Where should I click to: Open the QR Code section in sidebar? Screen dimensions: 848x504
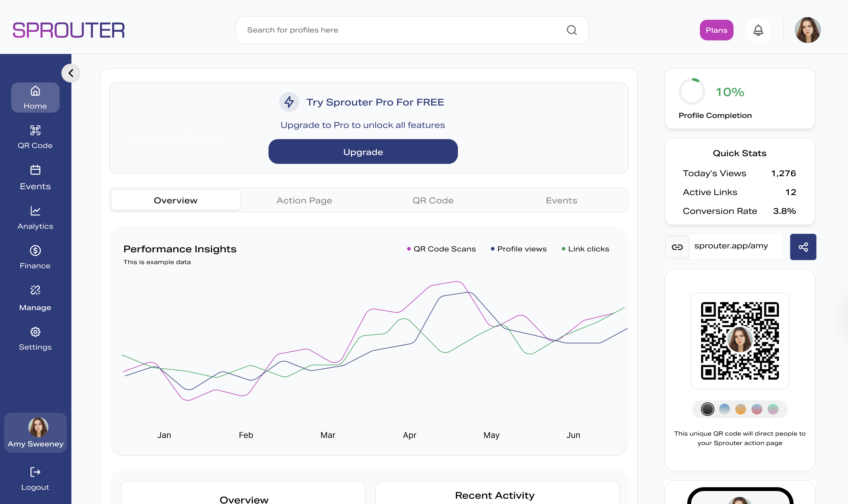pyautogui.click(x=35, y=136)
